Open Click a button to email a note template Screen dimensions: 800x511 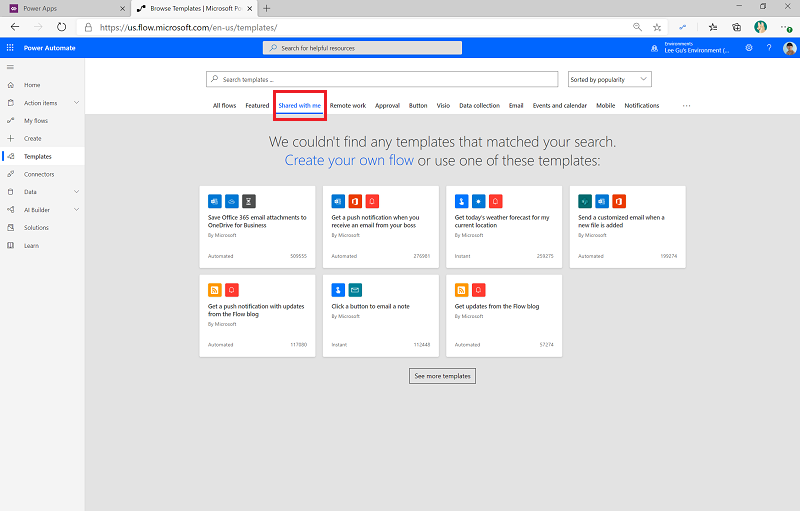click(x=381, y=316)
